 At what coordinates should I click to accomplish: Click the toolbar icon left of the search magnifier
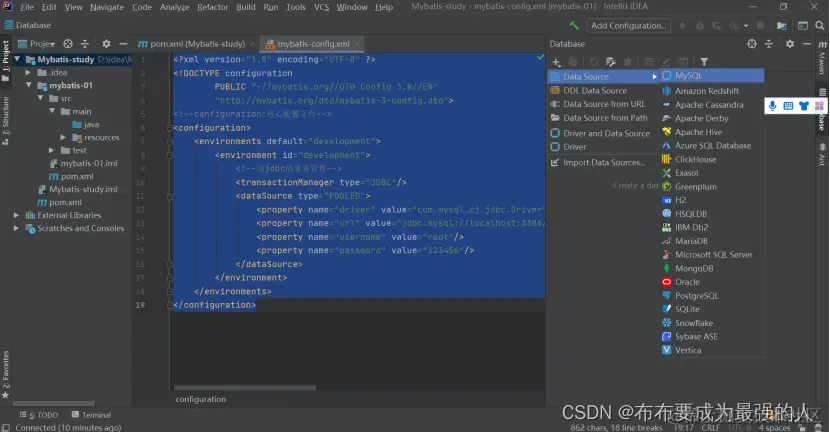803,25
